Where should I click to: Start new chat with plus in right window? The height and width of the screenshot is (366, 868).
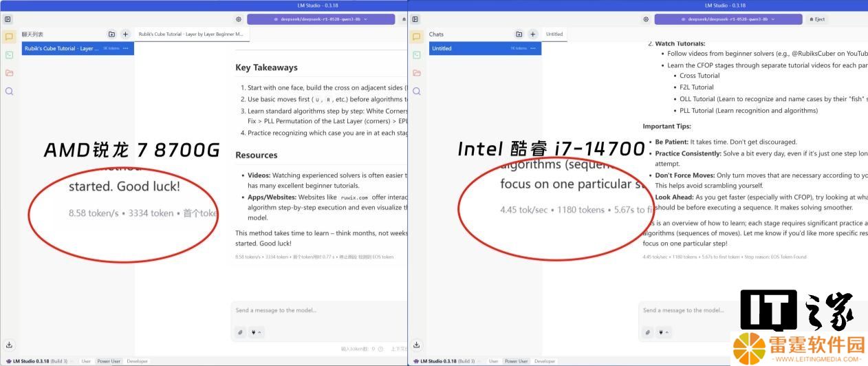532,34
